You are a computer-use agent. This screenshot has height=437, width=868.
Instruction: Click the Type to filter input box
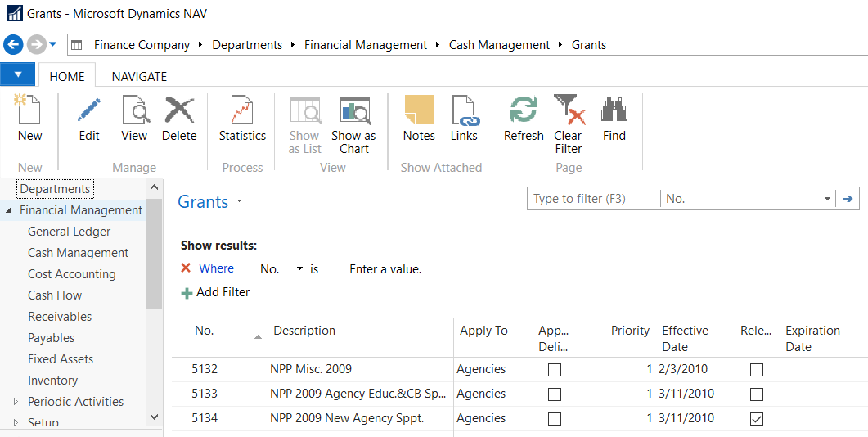click(x=593, y=199)
